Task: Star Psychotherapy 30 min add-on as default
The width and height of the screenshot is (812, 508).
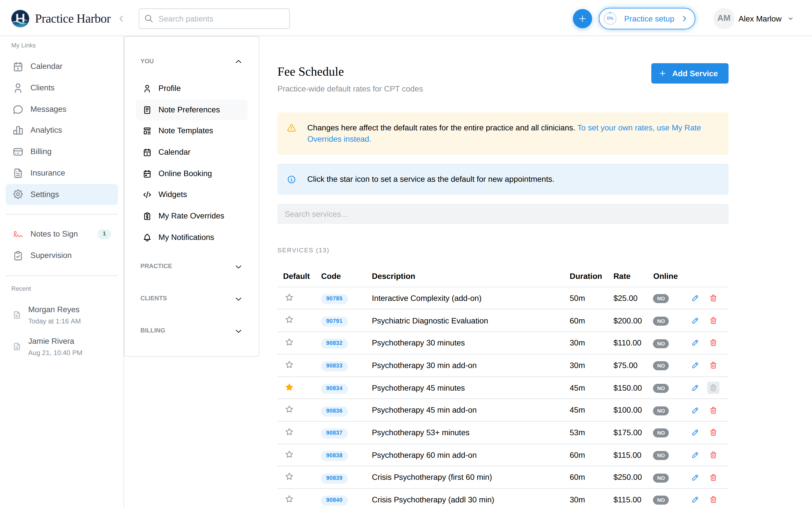Action: (x=289, y=365)
